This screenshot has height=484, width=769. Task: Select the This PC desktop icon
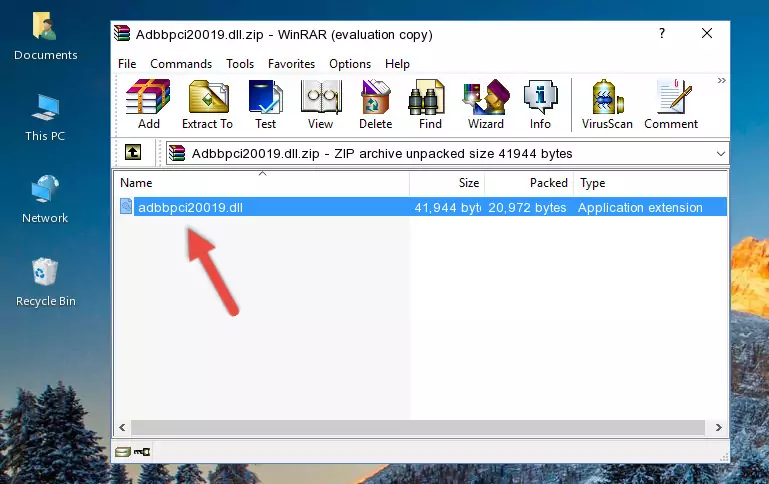[45, 118]
